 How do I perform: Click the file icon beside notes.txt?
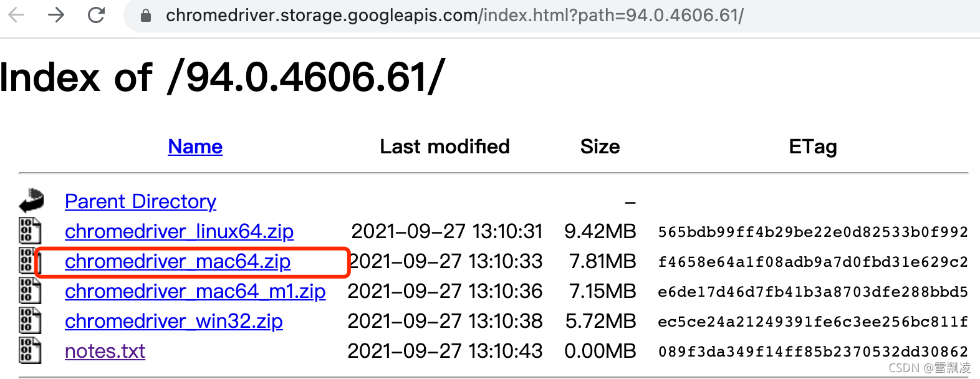[x=28, y=351]
